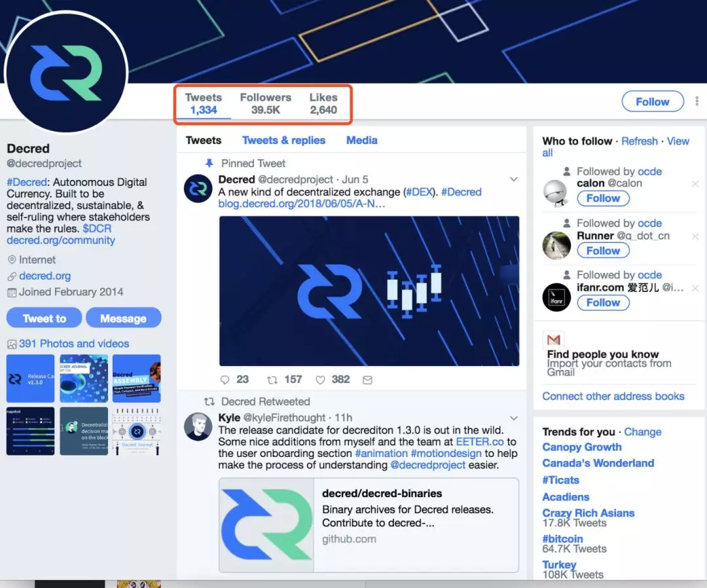Click the location pin icon beside Internet

pos(12,260)
